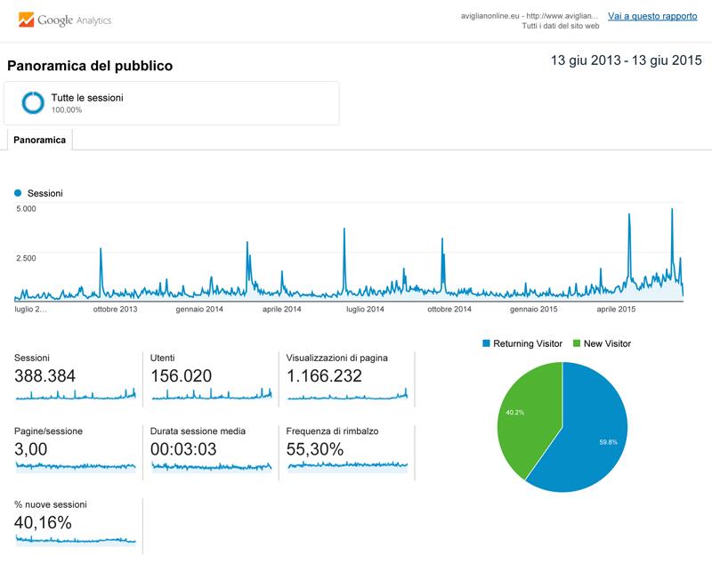Click the Tutte le sessioni segment box
Image resolution: width=712 pixels, height=588 pixels.
tap(171, 103)
